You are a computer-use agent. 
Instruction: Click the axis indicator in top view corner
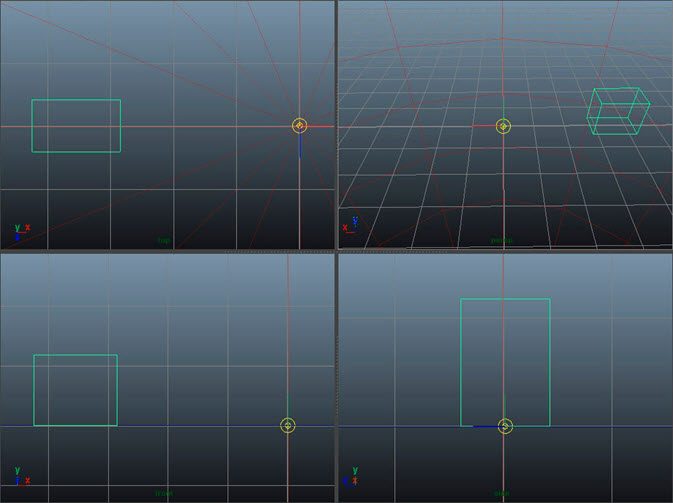[22, 232]
